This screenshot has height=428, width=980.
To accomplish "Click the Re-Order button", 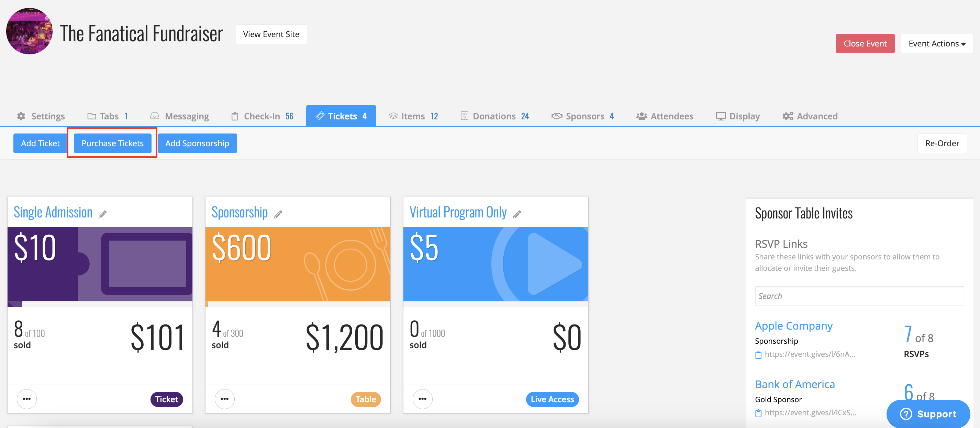I will tap(942, 143).
